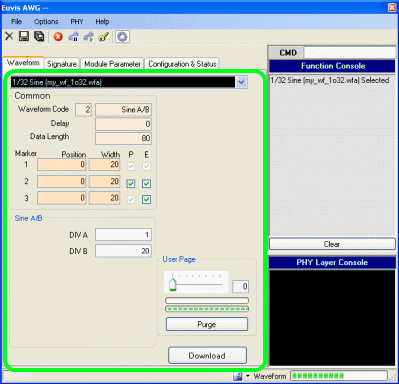Viewport: 399px width, 384px height.
Task: Click marker 1 Width field
Action: 104,165
